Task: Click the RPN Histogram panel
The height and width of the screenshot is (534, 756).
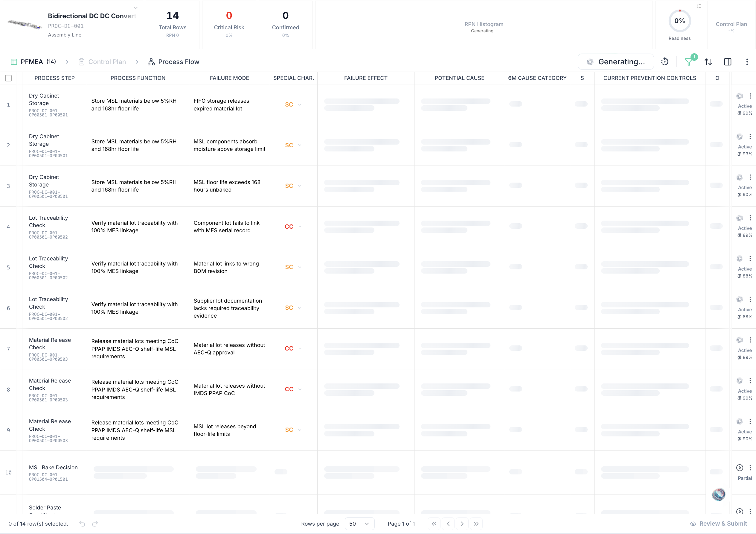Action: tap(484, 25)
